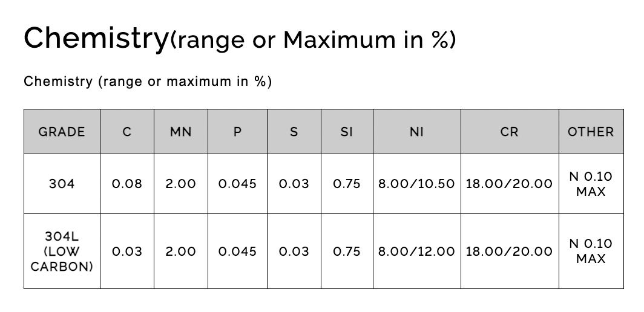Click the 0.045 phosphorus value for 304L
The width and height of the screenshot is (644, 312).
click(237, 251)
